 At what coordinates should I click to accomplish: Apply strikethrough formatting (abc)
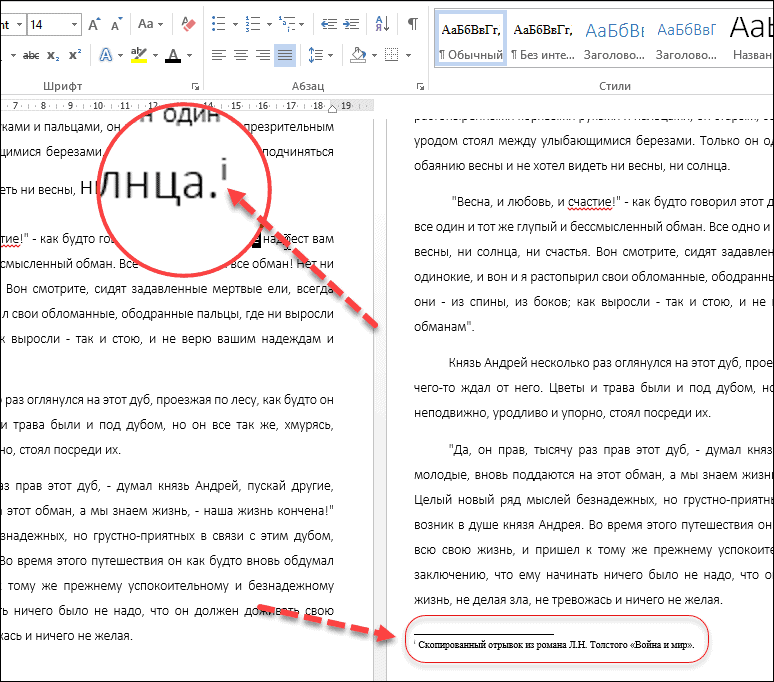[31, 55]
